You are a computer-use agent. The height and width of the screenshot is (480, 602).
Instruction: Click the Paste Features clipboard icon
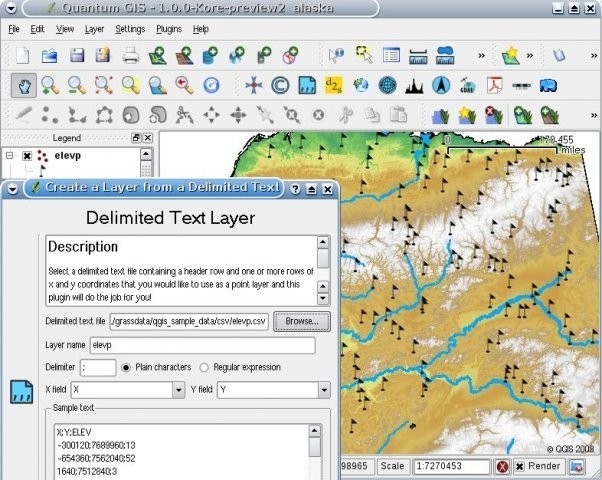point(399,115)
